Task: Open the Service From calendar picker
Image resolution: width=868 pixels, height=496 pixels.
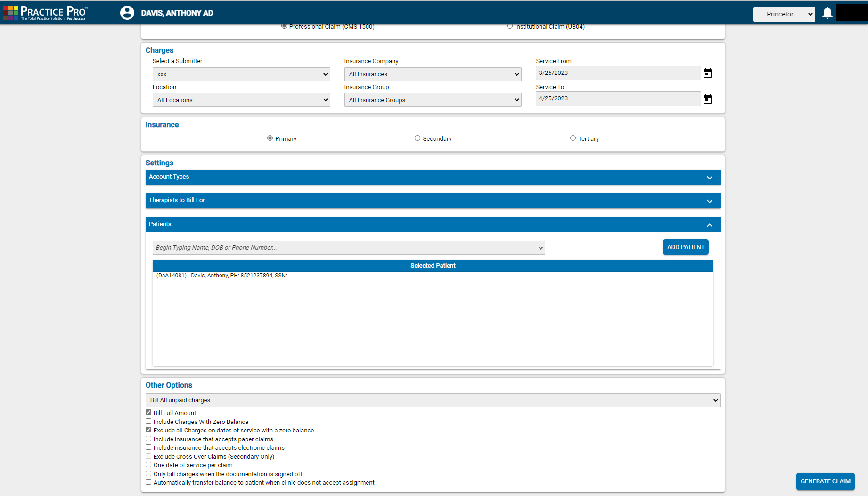Action: [708, 73]
